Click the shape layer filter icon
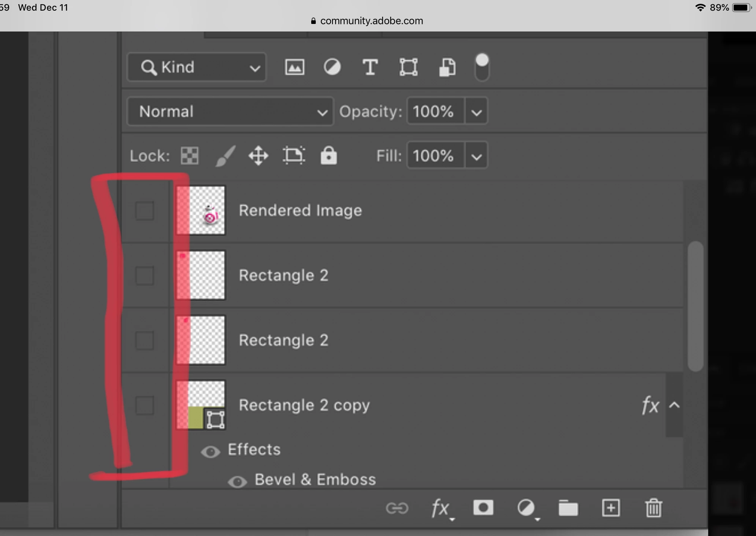This screenshot has width=756, height=536. pos(408,68)
